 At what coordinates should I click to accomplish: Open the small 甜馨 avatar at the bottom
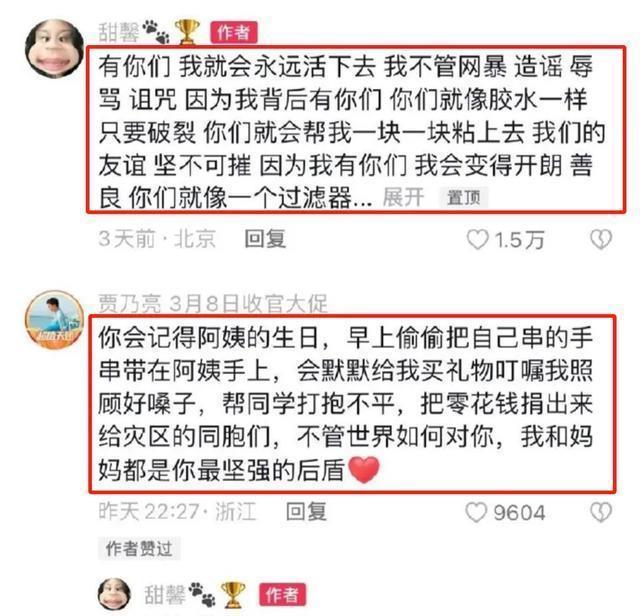[115, 594]
